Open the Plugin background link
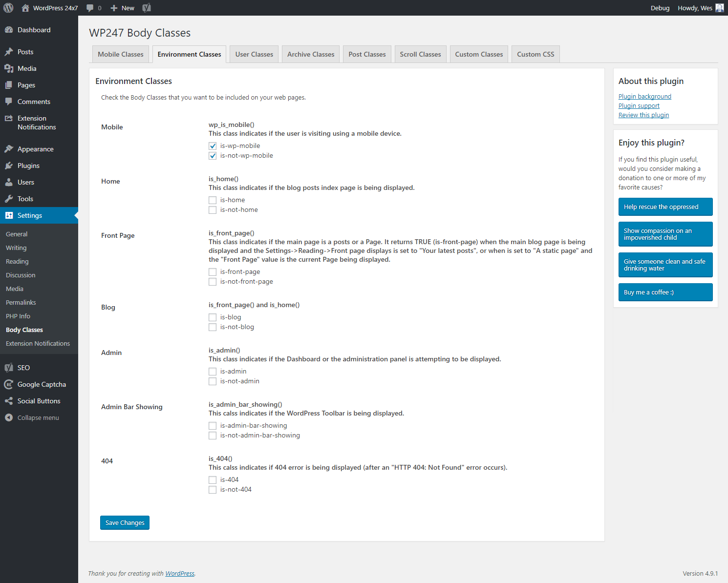The image size is (728, 583). [x=645, y=96]
